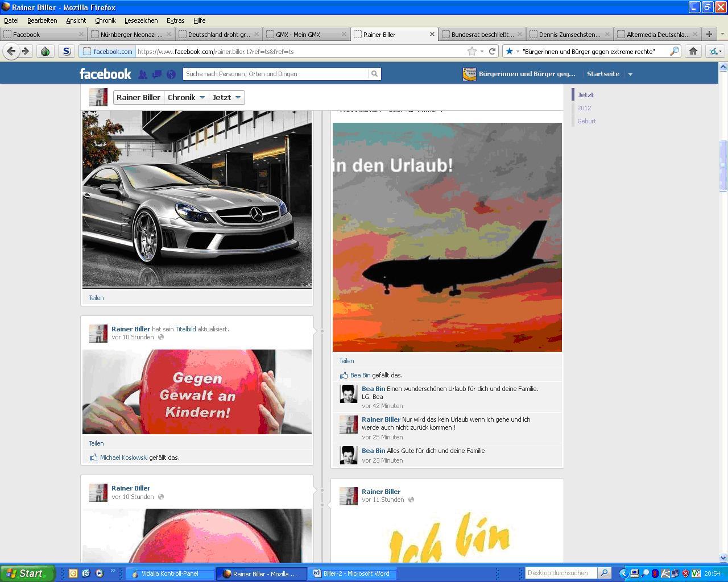Jump to 2012 in the timeline sidebar
Viewport: 728px width, 582px height.
tap(584, 108)
